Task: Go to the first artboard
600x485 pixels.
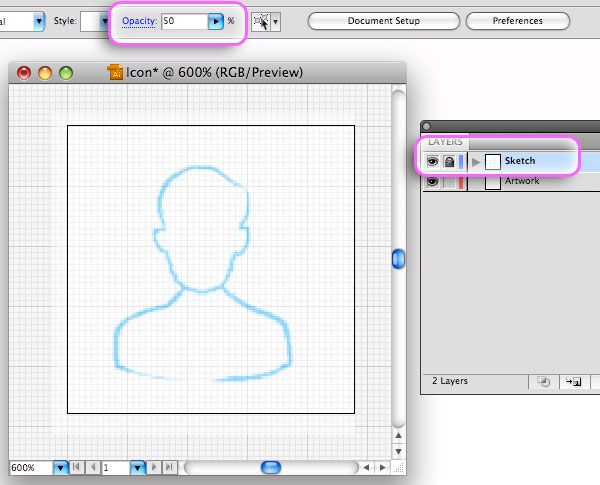Action: [x=76, y=467]
